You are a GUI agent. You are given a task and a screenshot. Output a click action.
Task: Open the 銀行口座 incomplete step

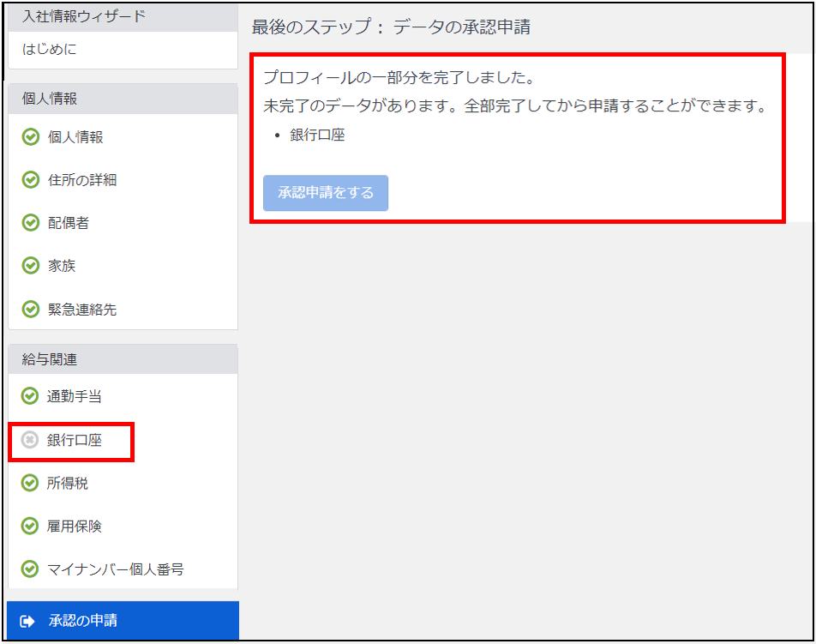click(x=75, y=440)
